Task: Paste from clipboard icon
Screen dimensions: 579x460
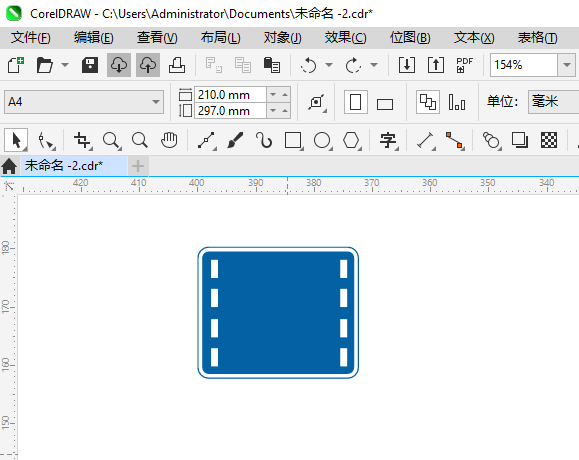Action: (x=272, y=65)
